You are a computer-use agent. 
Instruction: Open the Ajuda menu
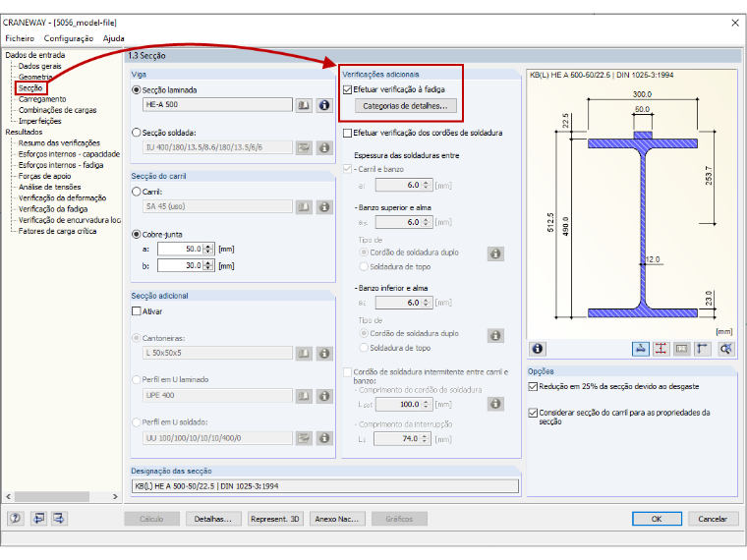click(113, 38)
